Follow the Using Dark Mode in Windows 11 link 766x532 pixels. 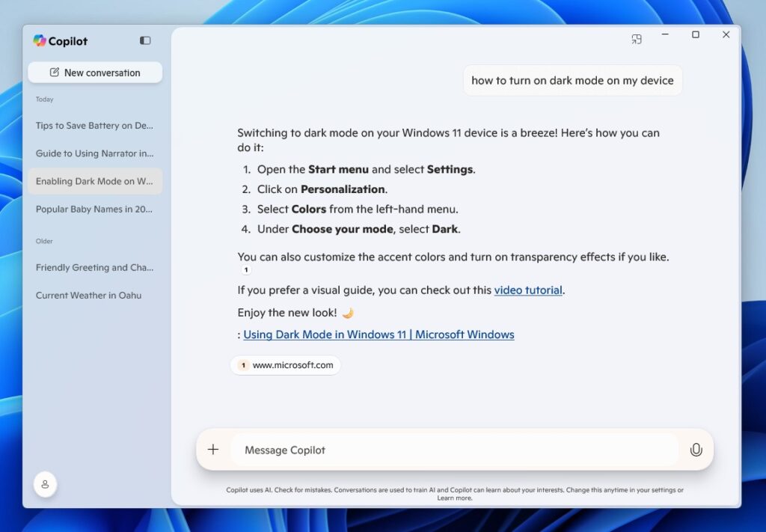click(x=379, y=334)
